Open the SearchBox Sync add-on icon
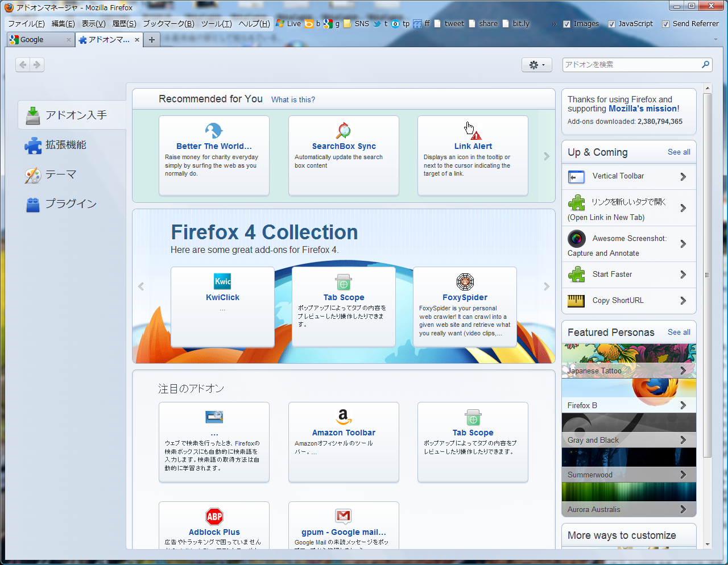 344,131
